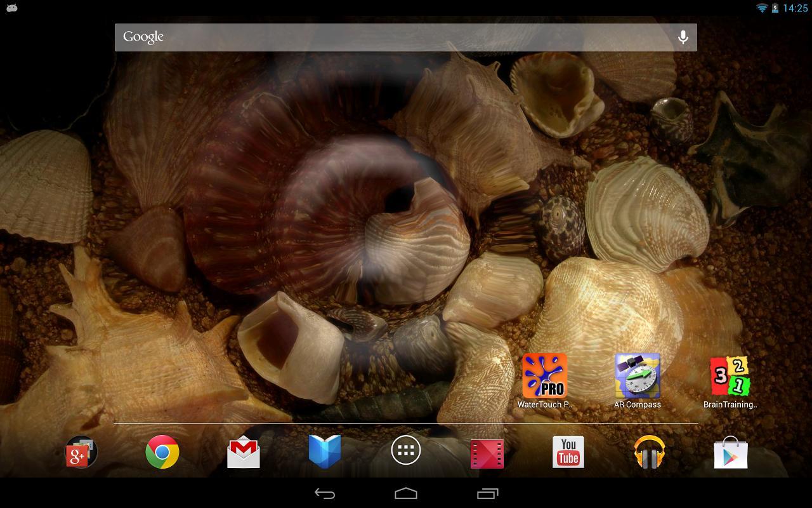Open the app drawer
The height and width of the screenshot is (508, 812).
pos(405,450)
